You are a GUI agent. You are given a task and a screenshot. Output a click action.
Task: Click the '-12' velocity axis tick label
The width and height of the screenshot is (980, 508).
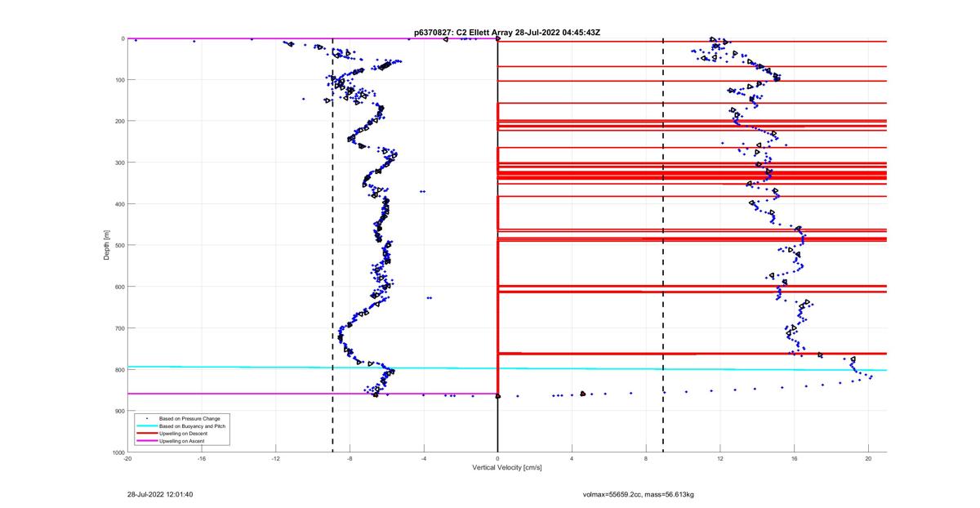coord(276,458)
